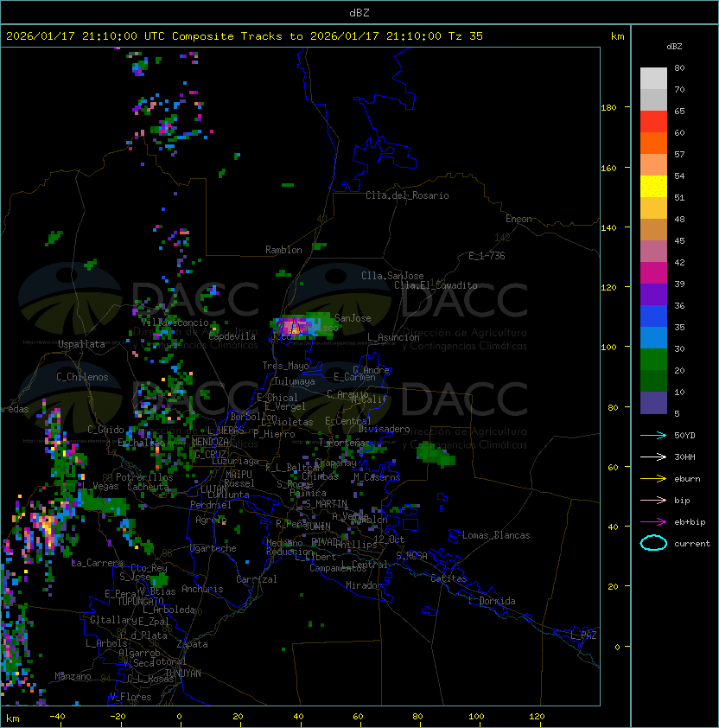Select the lightest gray 70-80 dBZ swatch
Viewport: 719px width, 728px height.
click(653, 79)
